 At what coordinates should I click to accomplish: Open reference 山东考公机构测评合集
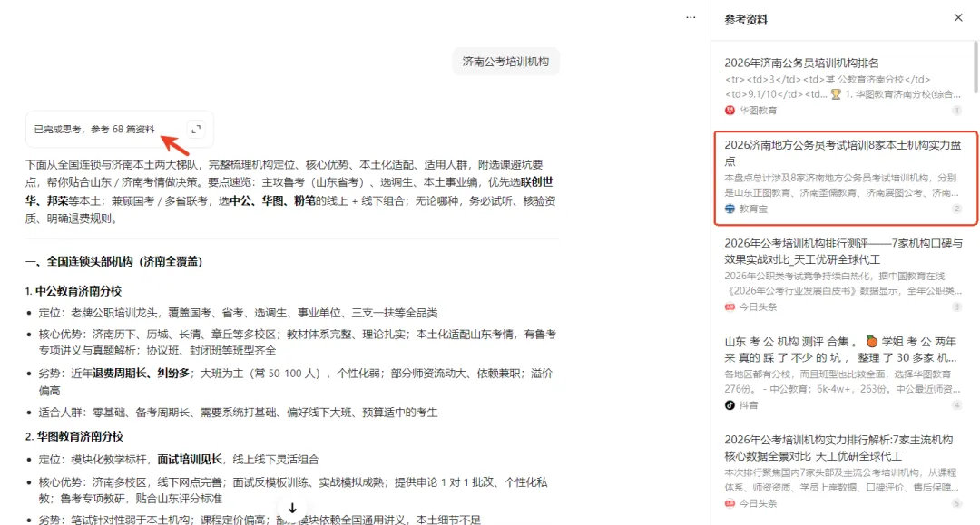(840, 350)
